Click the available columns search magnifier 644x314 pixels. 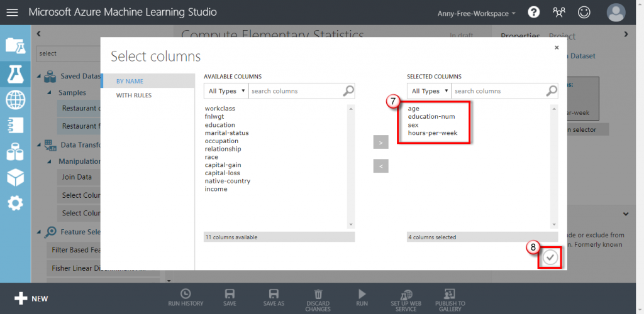click(x=348, y=91)
